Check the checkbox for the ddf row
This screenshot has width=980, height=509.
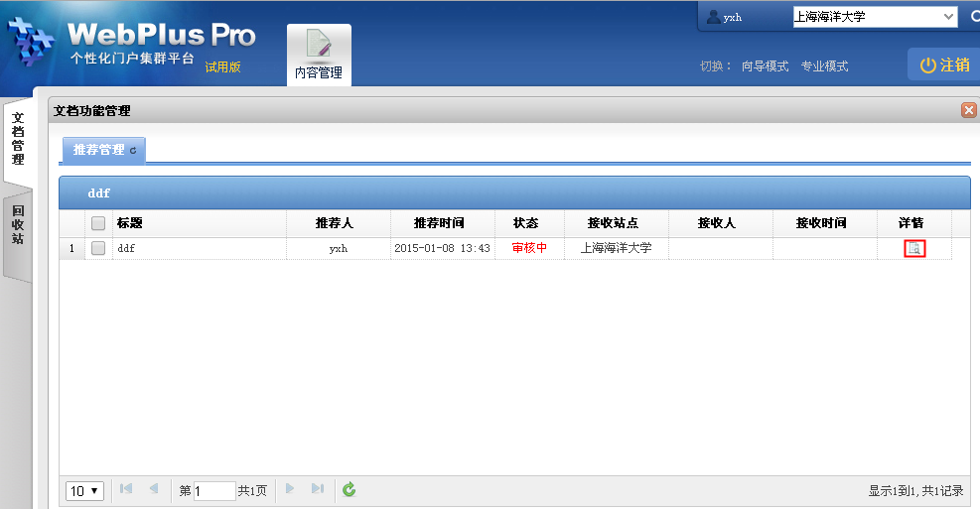(98, 249)
